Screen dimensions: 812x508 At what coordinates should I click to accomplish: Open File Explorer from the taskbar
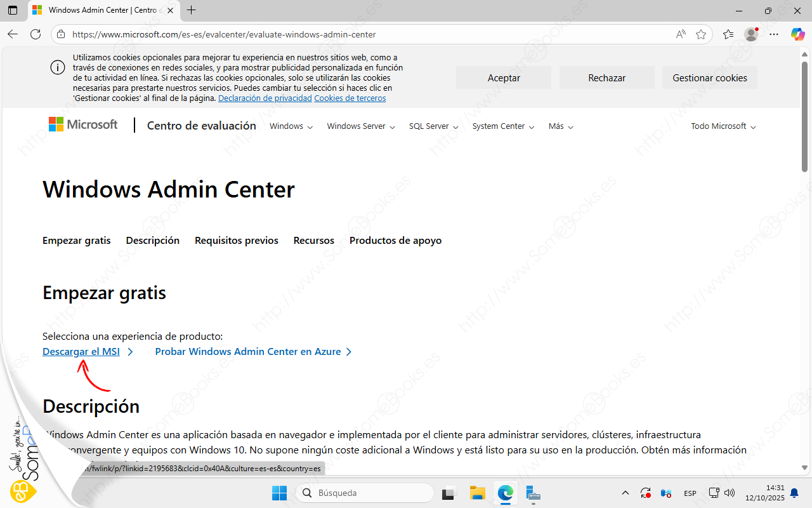477,493
